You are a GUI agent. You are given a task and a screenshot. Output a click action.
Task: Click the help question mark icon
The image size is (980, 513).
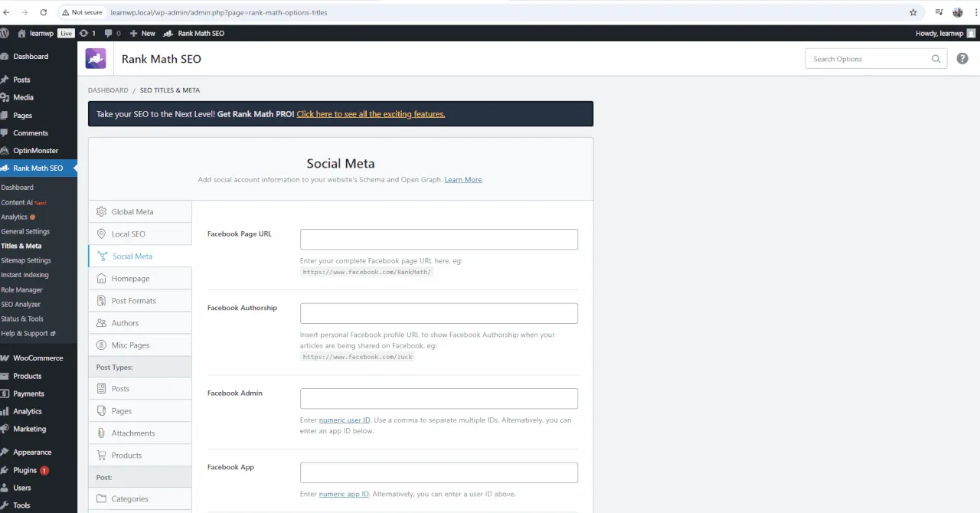pos(962,59)
